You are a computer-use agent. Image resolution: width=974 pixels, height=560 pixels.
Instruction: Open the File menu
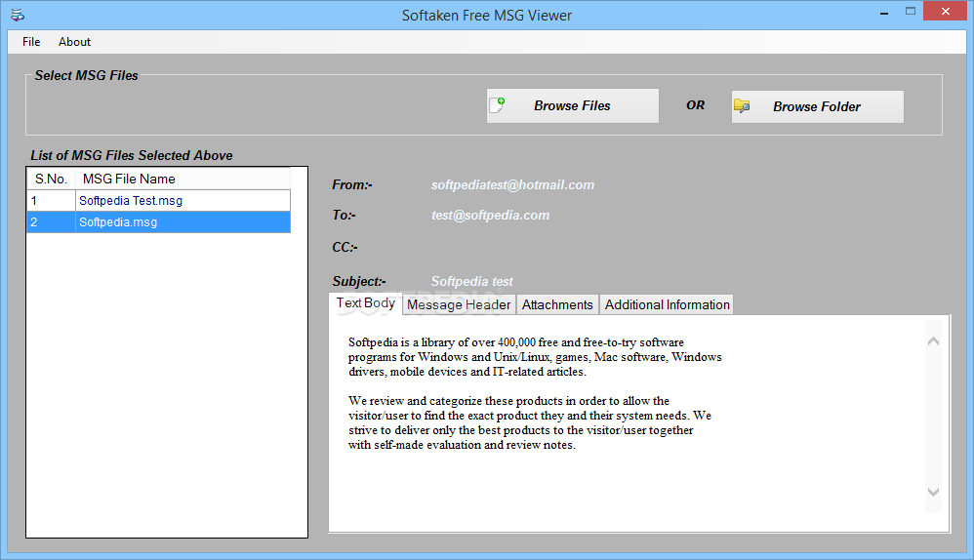(x=31, y=42)
